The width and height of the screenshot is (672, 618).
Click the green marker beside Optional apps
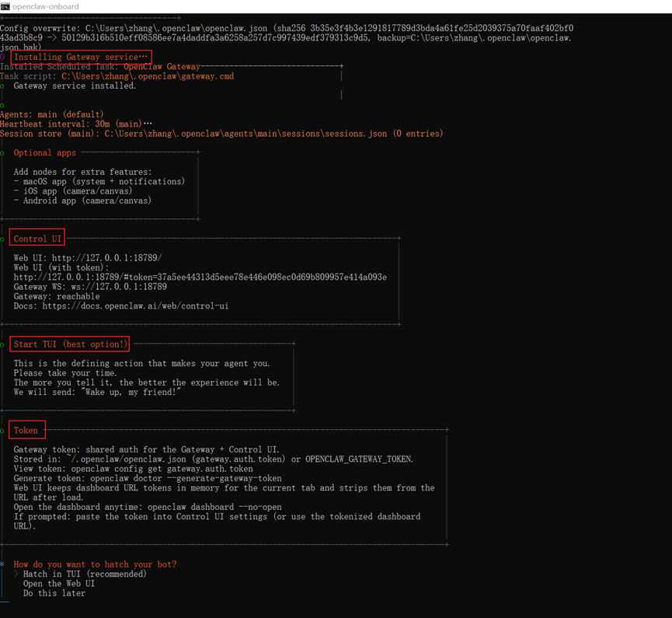pyautogui.click(x=3, y=154)
